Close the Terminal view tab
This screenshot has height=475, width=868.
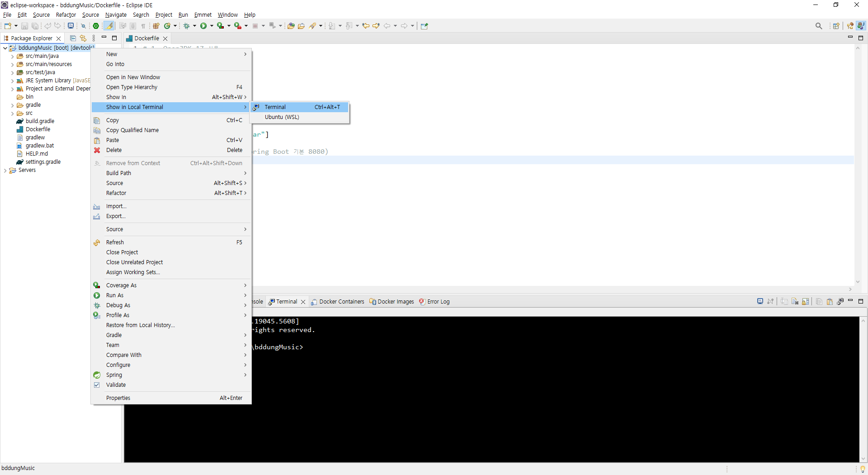tap(303, 302)
